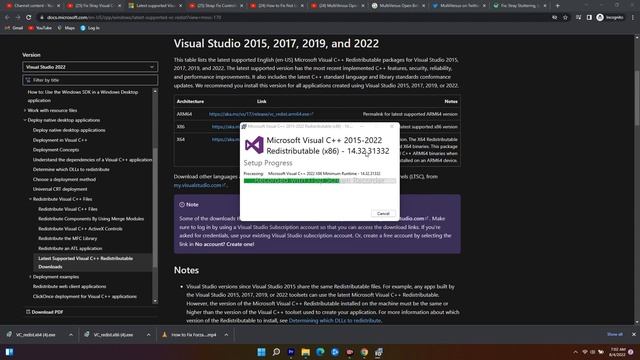
Task: Click the Visual Studio logo in the installer
Action: [254, 145]
